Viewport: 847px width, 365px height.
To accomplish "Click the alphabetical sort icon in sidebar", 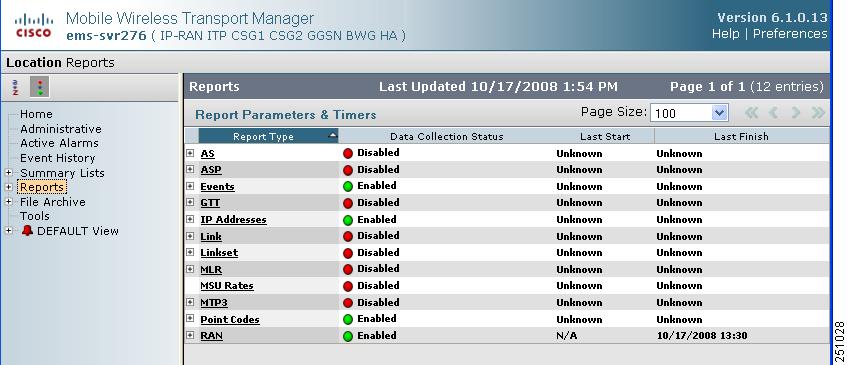I will pyautogui.click(x=15, y=87).
